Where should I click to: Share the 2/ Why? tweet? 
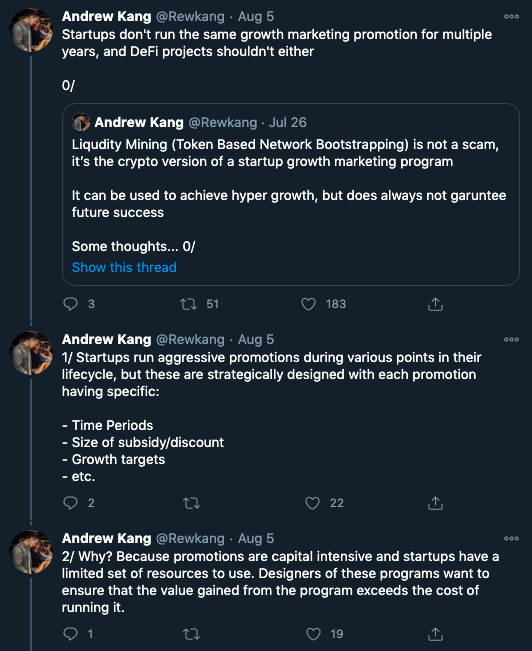(x=435, y=634)
